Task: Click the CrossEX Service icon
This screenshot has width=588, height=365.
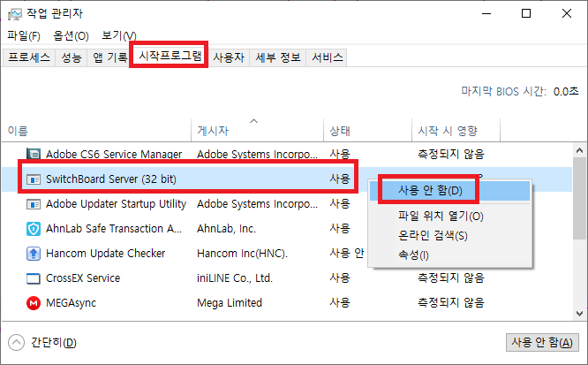Action: (x=34, y=278)
